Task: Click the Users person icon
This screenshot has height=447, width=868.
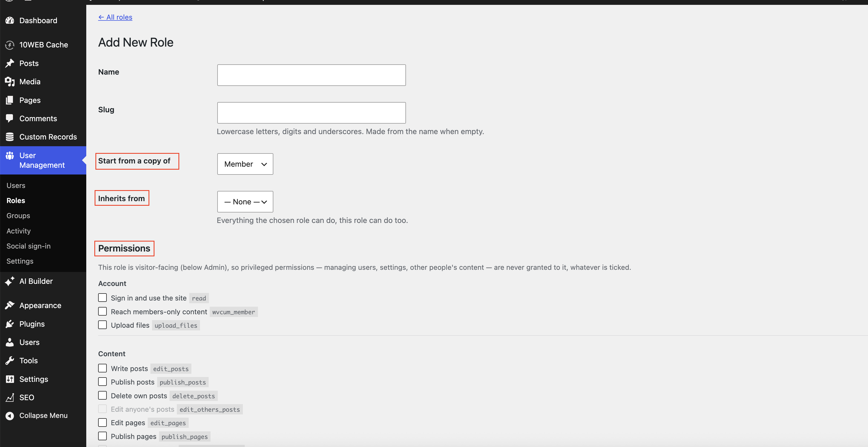Action: click(10, 342)
